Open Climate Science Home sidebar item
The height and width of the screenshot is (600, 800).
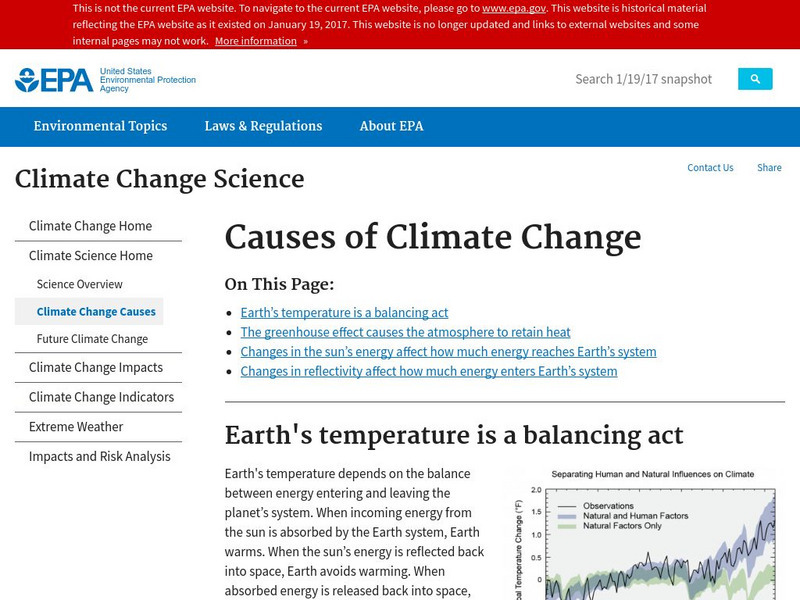(91, 256)
